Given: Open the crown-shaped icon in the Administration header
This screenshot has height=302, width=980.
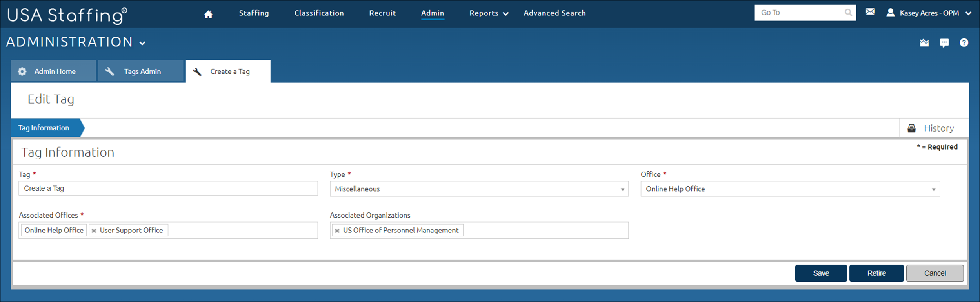Looking at the screenshot, I should click(924, 42).
